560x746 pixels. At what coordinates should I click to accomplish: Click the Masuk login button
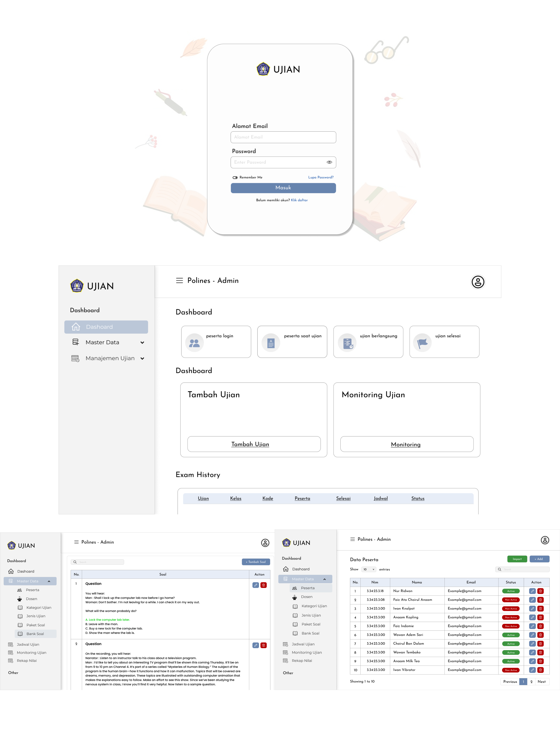point(283,188)
